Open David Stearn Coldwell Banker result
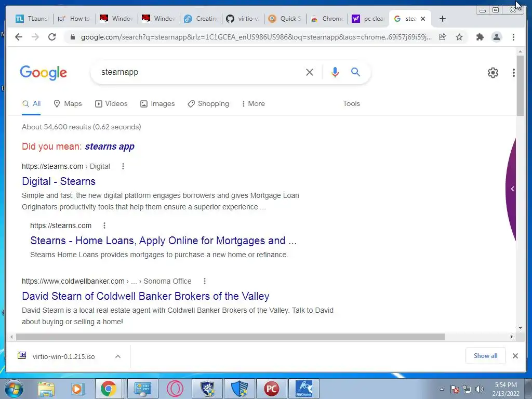 [145, 296]
